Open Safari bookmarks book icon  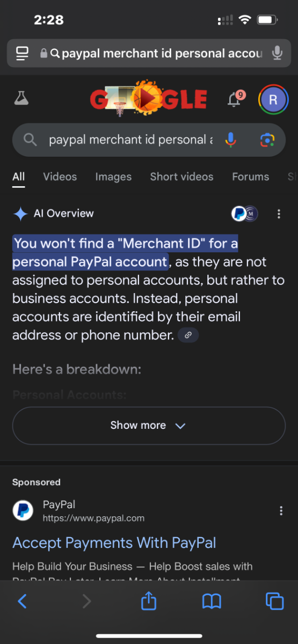tap(212, 601)
